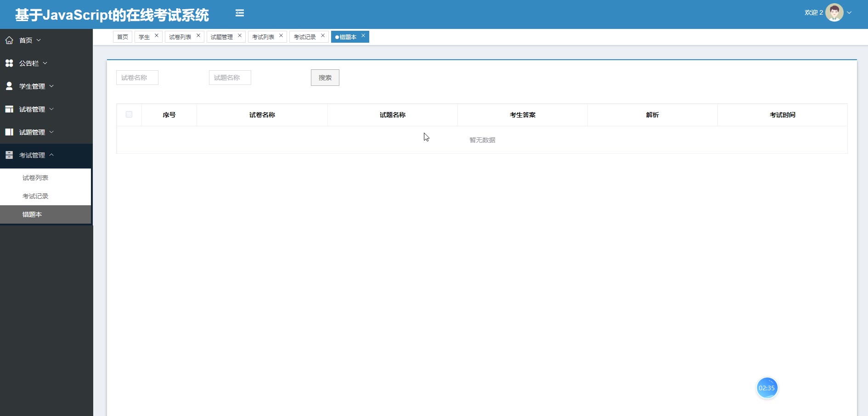Open 错题本 in the sidebar submenu
868x416 pixels.
coord(45,214)
